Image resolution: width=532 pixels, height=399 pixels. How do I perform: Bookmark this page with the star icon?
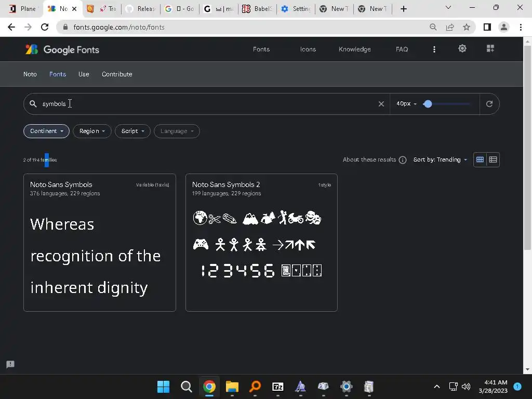coord(467,27)
